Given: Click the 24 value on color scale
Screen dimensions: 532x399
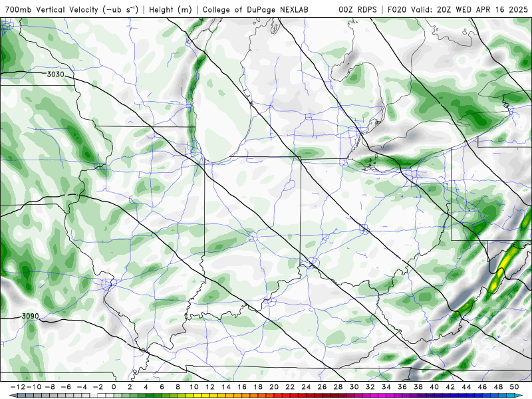Looking at the screenshot, I should pos(306,387).
